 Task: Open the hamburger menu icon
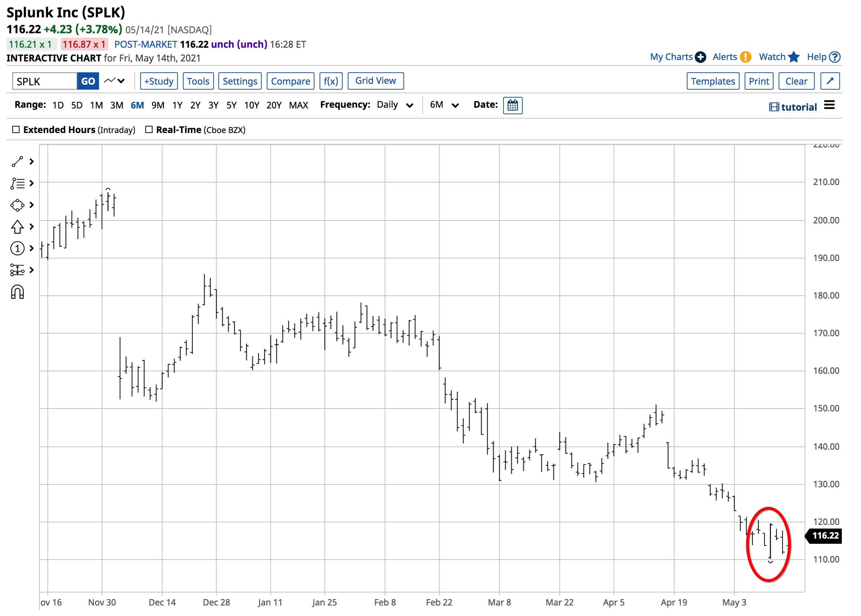click(830, 105)
